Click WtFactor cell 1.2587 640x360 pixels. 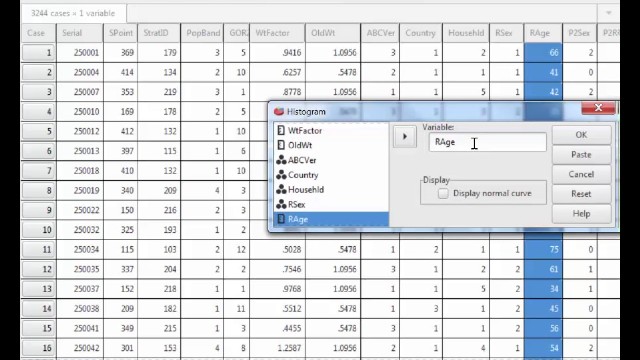(277, 348)
